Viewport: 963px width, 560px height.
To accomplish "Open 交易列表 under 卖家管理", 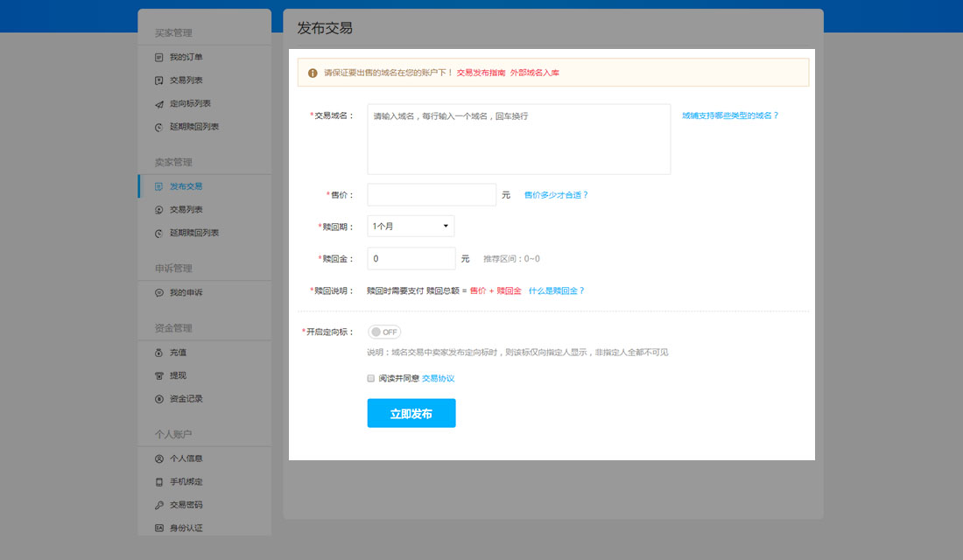I will [x=186, y=210].
